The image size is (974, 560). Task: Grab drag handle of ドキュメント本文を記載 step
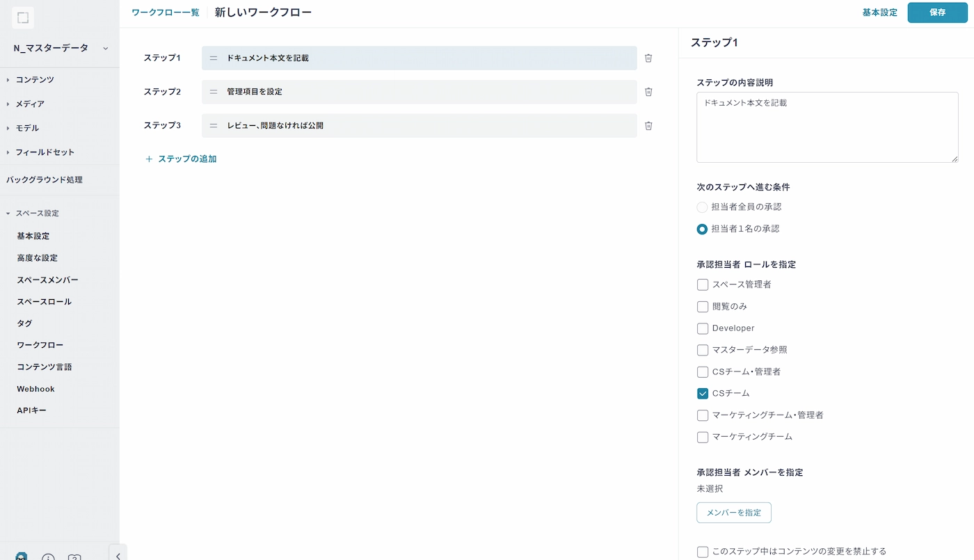214,58
